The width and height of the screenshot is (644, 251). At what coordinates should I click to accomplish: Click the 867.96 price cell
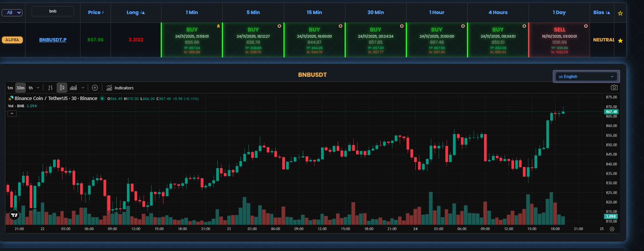(x=95, y=40)
